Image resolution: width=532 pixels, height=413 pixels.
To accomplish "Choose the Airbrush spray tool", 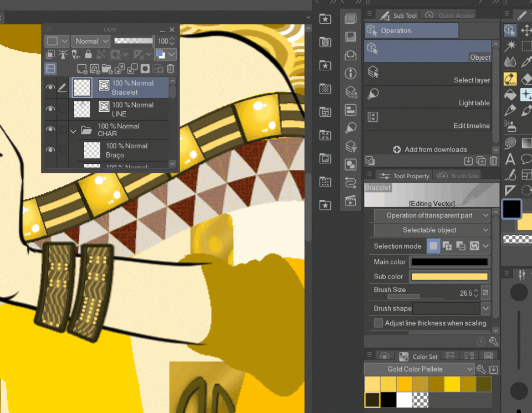I will 510,126.
